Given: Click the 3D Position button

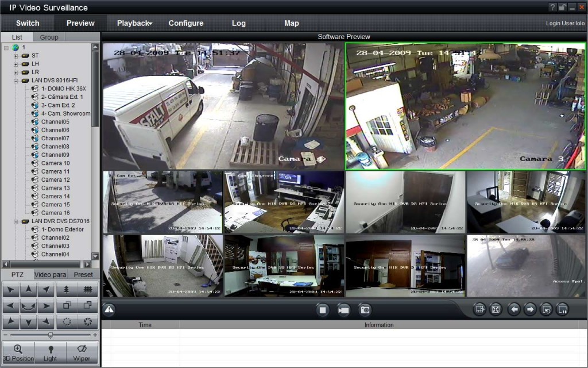Looking at the screenshot, I should 18,352.
